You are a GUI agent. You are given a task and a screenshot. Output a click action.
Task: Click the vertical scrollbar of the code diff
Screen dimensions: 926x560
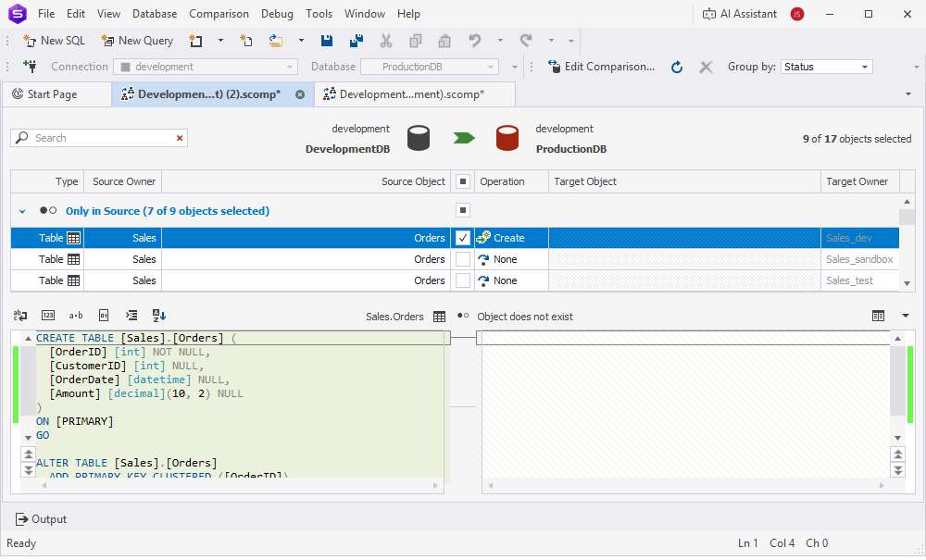[897, 380]
